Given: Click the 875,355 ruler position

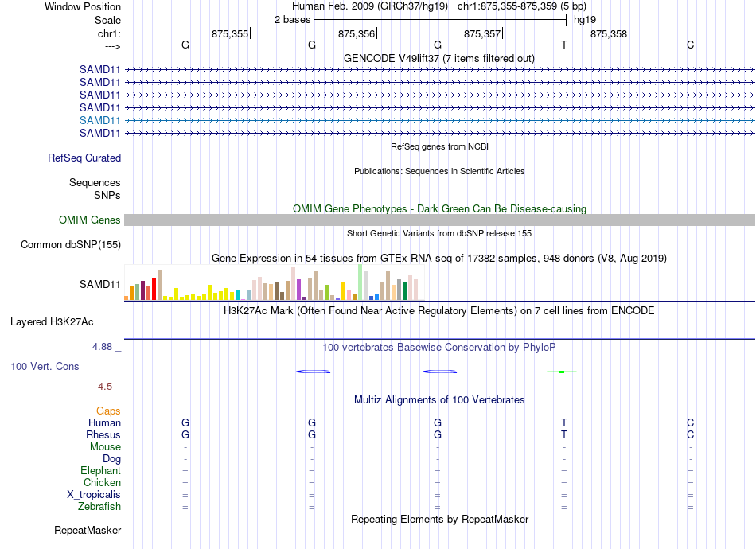Looking at the screenshot, I should [x=230, y=33].
